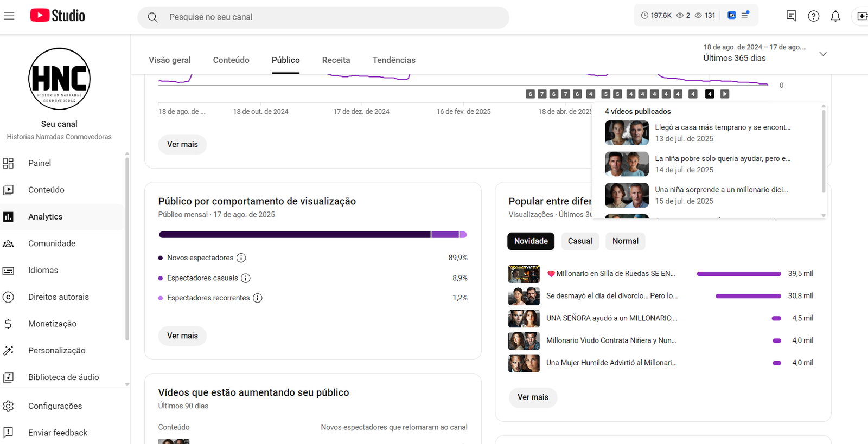Select the Casual filter chip

point(580,241)
